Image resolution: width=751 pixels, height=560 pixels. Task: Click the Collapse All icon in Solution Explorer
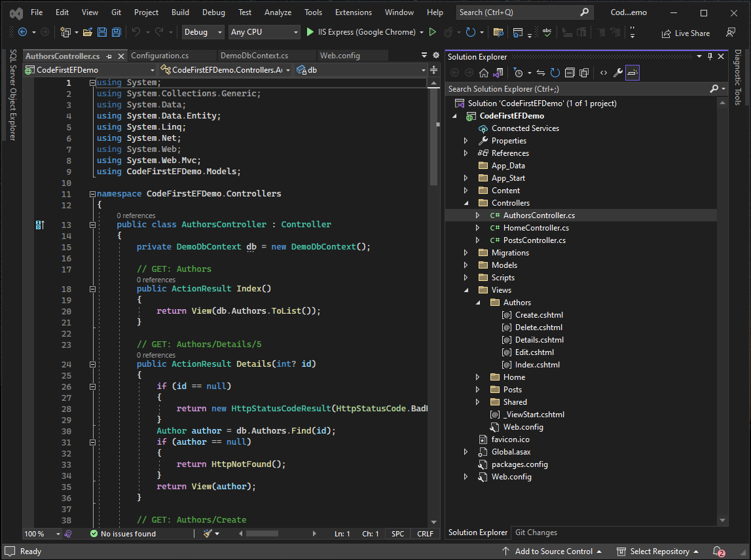point(570,73)
